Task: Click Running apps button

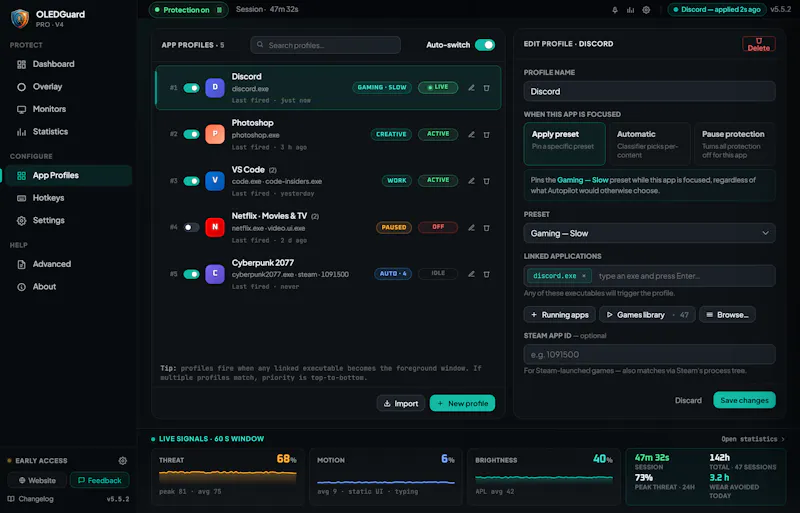Action: coord(560,315)
